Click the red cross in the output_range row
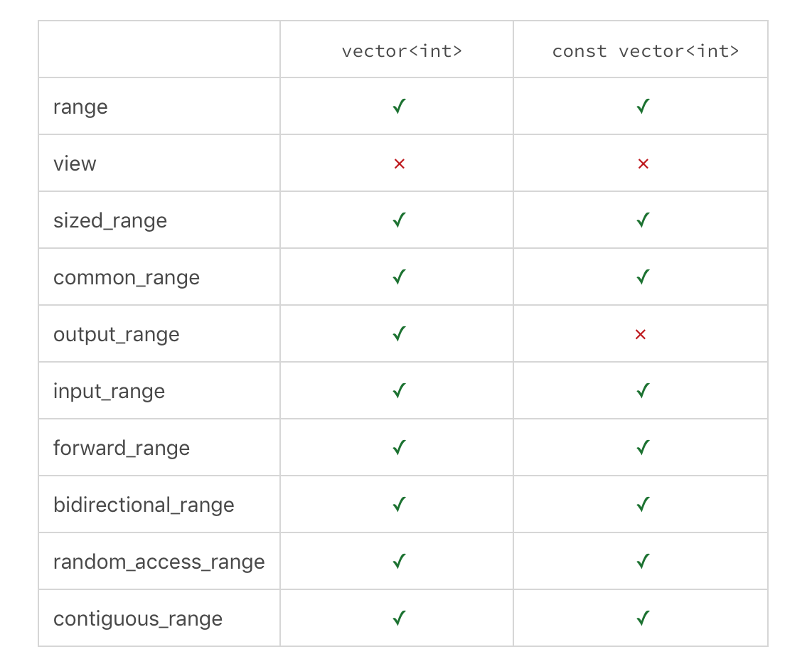Viewport: 812px width, 664px height. point(641,335)
